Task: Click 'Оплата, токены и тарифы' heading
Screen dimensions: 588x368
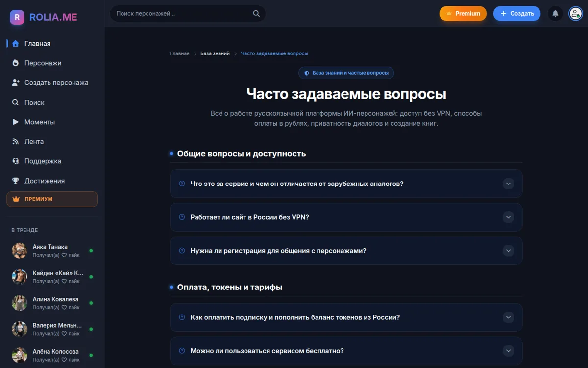Action: point(230,288)
